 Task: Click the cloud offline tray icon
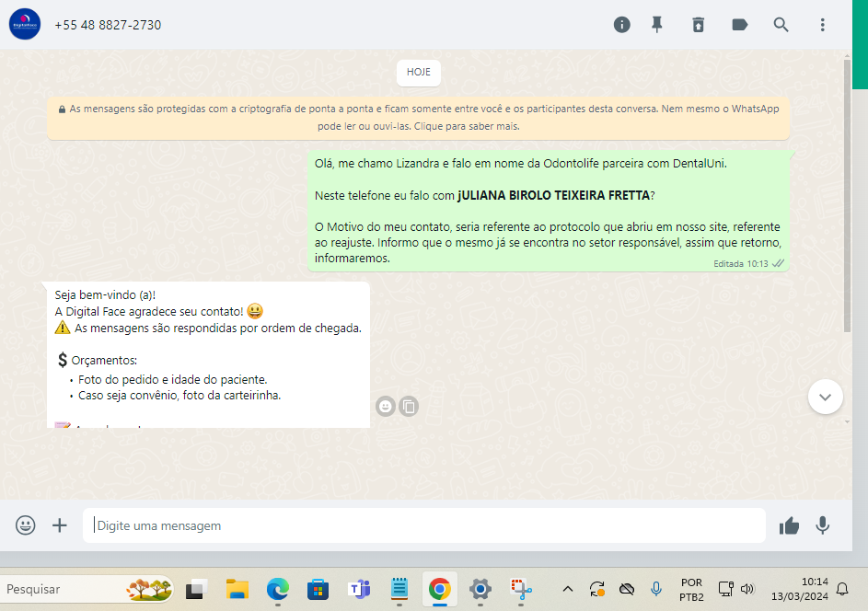point(627,590)
